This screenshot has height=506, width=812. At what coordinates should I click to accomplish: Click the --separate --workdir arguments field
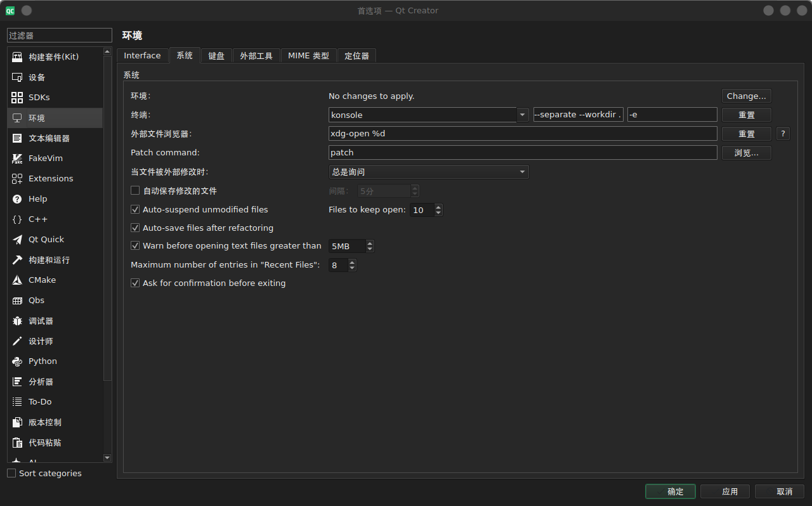tap(579, 115)
